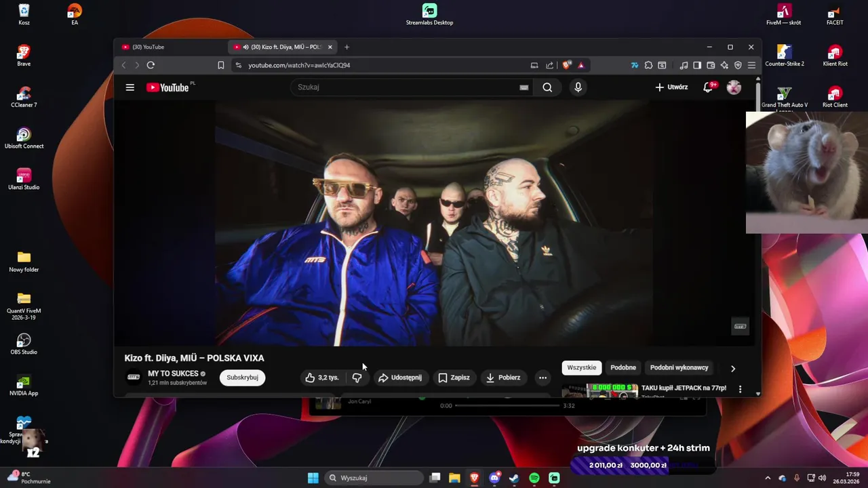
Task: Open Spotify from the taskbar
Action: (534, 478)
